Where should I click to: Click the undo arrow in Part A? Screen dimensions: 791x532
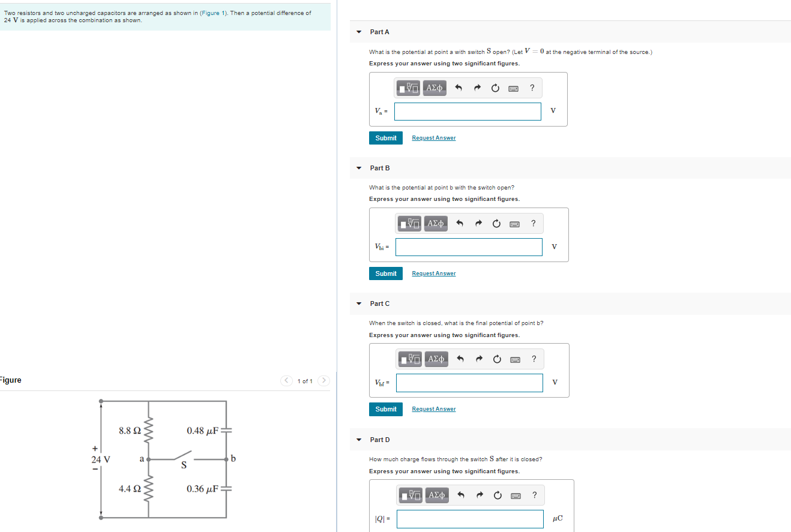click(458, 88)
